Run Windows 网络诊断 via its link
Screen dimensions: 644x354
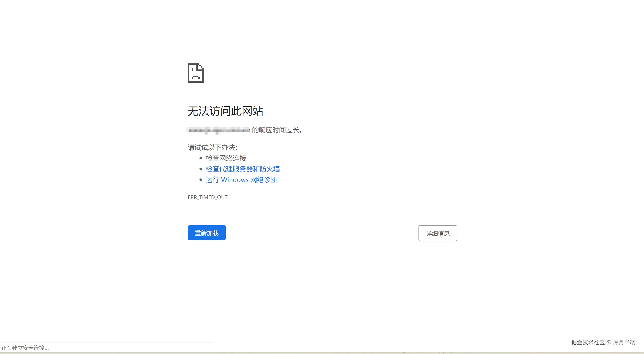coord(241,180)
